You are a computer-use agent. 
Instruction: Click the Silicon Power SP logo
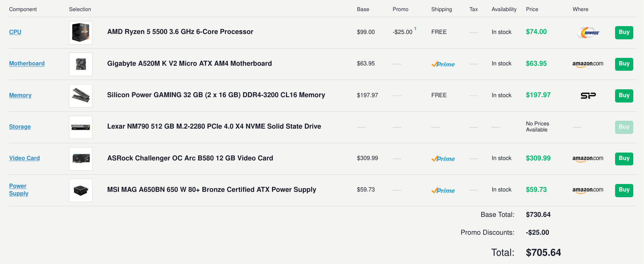pos(588,95)
